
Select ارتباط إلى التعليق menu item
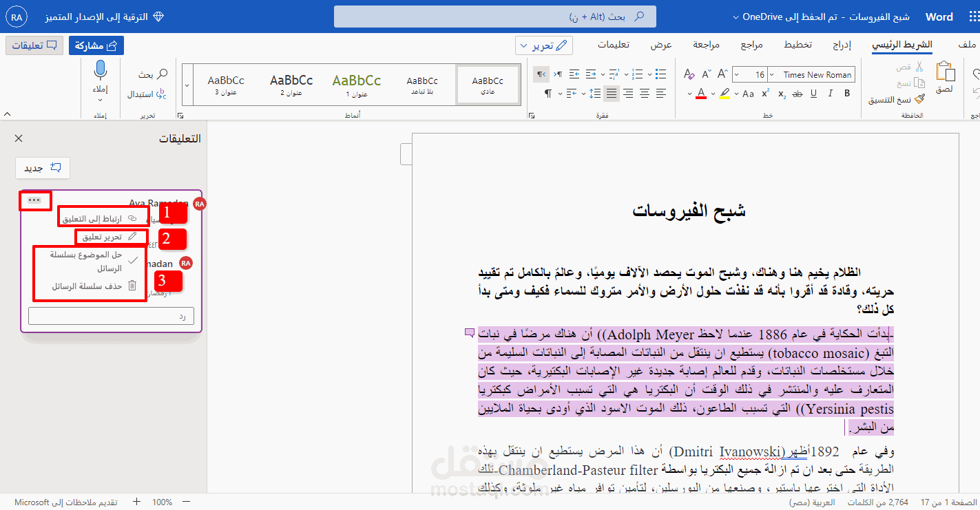point(101,219)
